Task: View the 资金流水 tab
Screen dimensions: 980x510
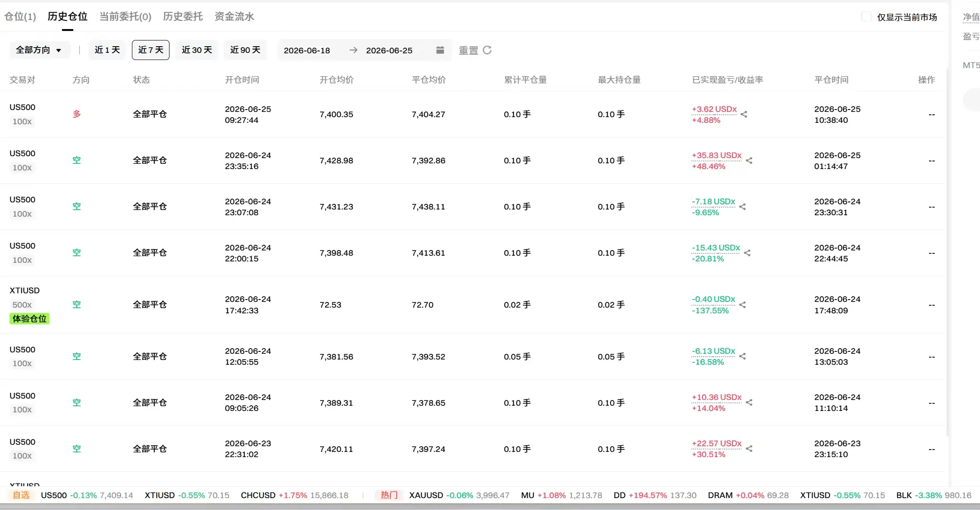Action: pos(234,17)
